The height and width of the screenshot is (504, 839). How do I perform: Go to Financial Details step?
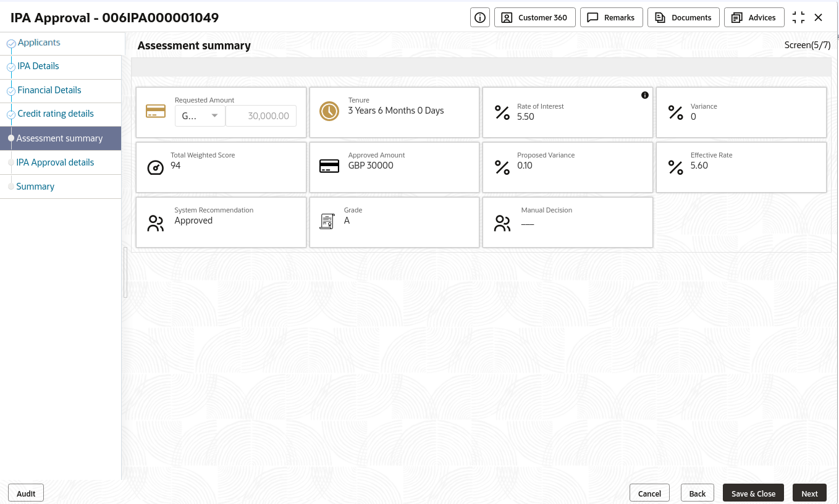49,90
